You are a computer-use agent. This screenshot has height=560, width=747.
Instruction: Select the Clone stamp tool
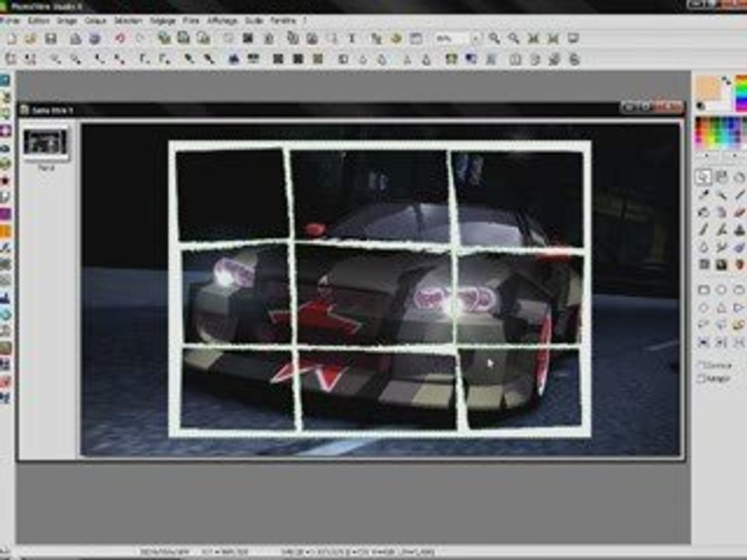pyautogui.click(x=739, y=230)
